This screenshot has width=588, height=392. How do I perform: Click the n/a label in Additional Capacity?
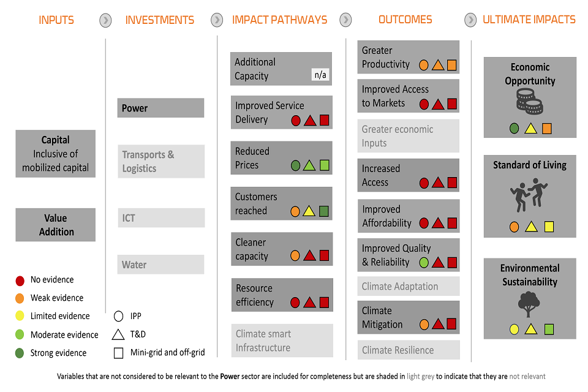(x=320, y=75)
